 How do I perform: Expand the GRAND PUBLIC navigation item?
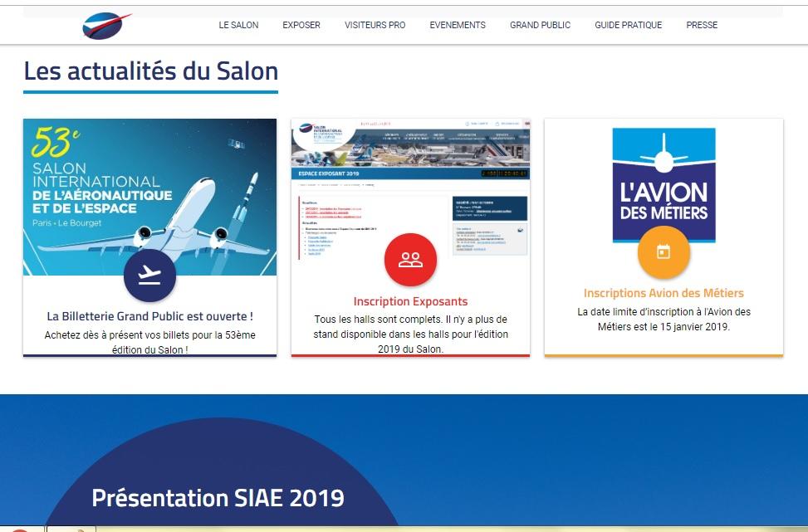(x=540, y=25)
